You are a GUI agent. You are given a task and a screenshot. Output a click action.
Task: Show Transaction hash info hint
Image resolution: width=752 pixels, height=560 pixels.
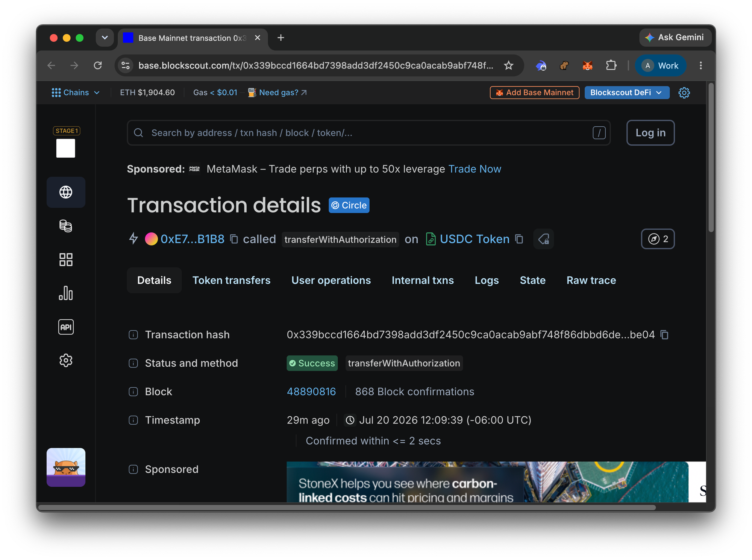pos(133,335)
